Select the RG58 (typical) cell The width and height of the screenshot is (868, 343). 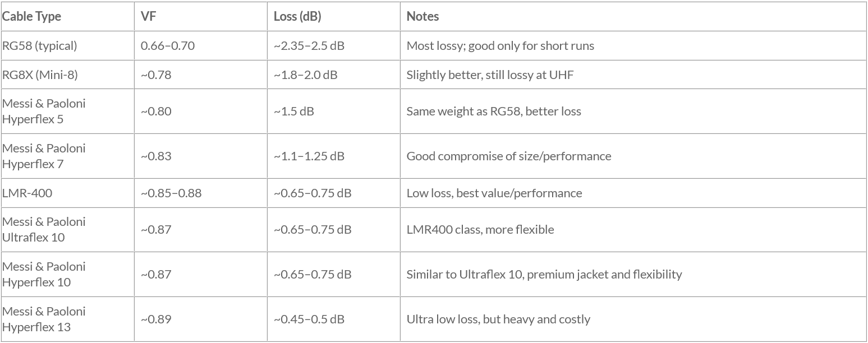(39, 46)
